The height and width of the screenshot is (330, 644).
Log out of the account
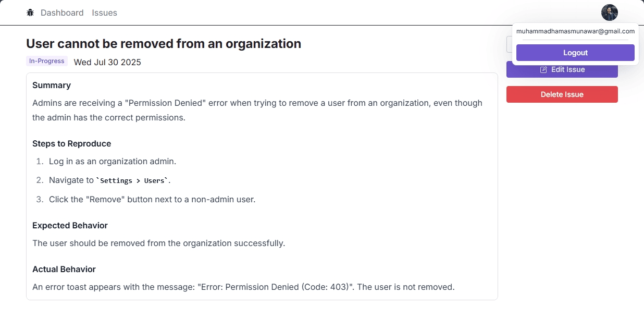click(575, 53)
